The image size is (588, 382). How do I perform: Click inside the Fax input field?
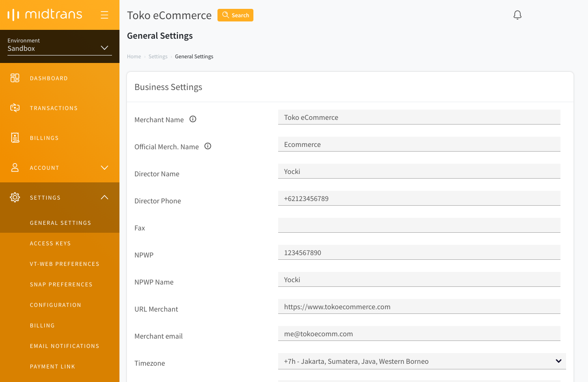pos(419,225)
